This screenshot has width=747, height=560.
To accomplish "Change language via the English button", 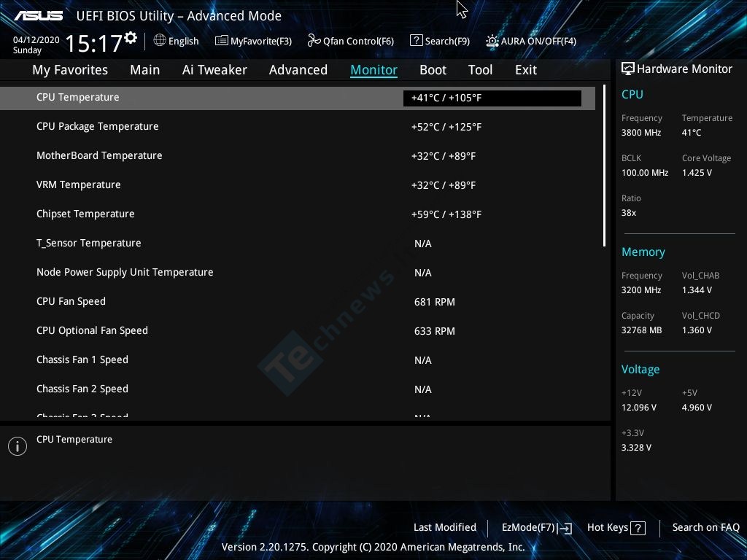I will [183, 42].
